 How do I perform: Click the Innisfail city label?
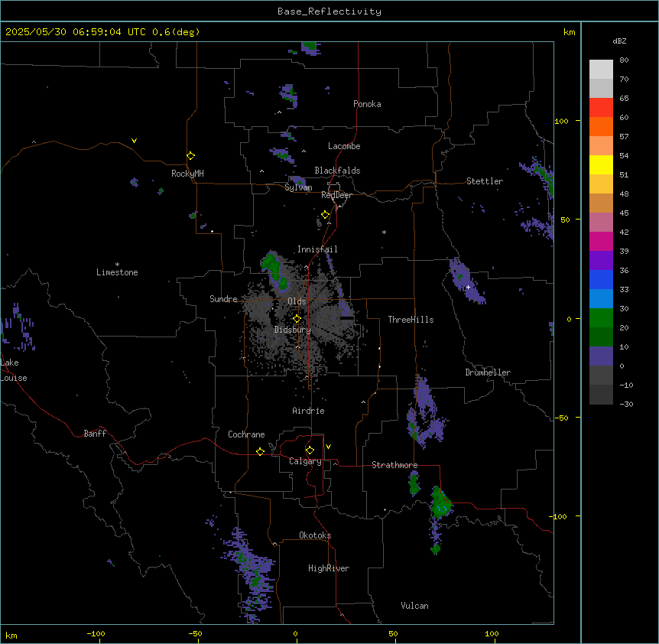[x=317, y=249]
